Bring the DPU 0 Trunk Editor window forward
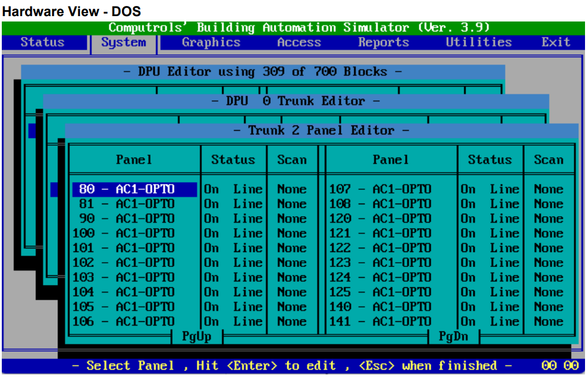588x378 pixels. [296, 101]
